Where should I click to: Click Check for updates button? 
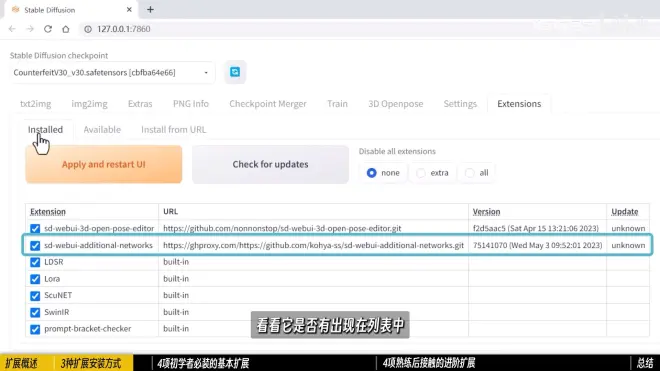coord(270,164)
